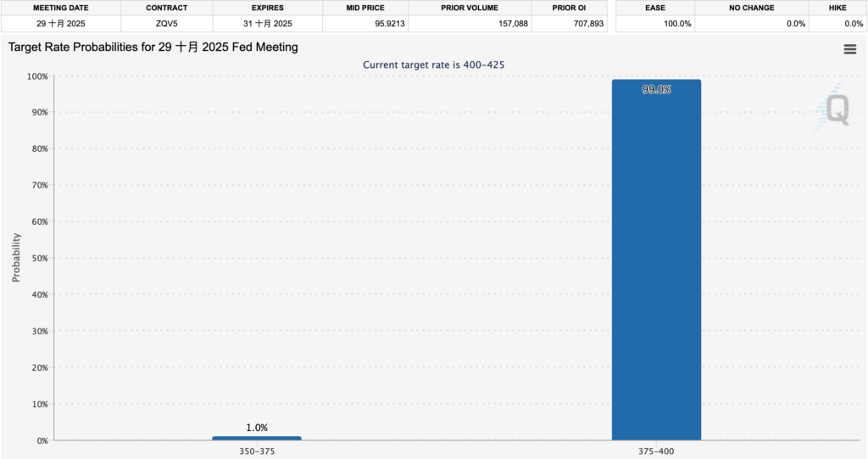The image size is (868, 459).
Task: Click the PRIOR VOLUME column header
Action: pos(470,8)
